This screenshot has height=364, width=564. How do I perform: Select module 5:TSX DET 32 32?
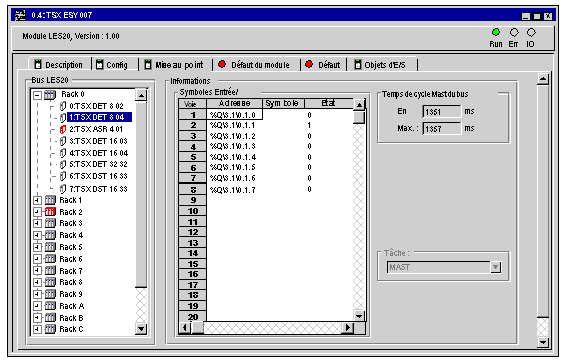(98, 164)
